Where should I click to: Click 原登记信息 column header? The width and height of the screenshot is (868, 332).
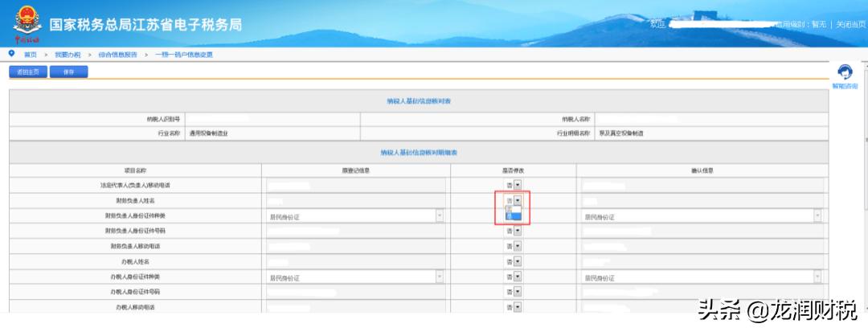356,170
